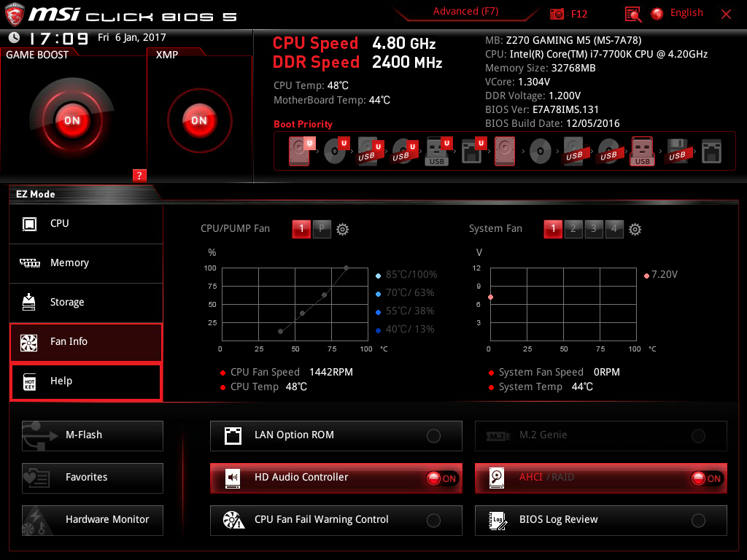Select the legacy USB key boot device
Screen dimensions: 747x560
coord(642,152)
